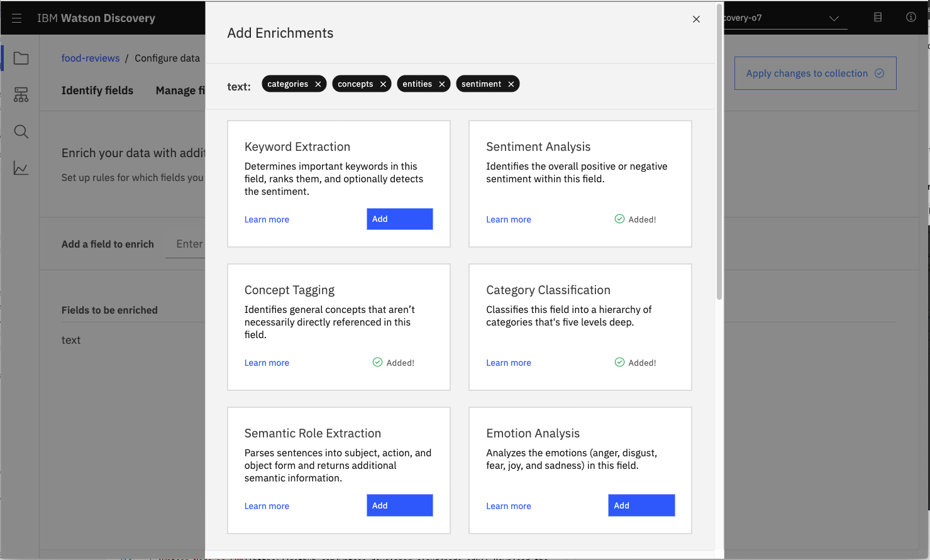Switch to the Identify fields tab
This screenshot has height=560, width=930.
point(97,91)
